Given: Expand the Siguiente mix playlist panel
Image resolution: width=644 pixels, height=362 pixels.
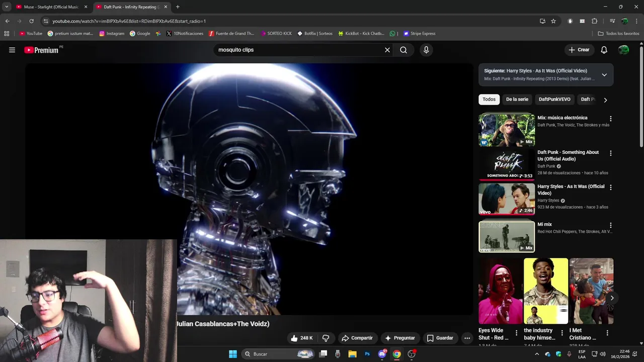Looking at the screenshot, I should (604, 75).
